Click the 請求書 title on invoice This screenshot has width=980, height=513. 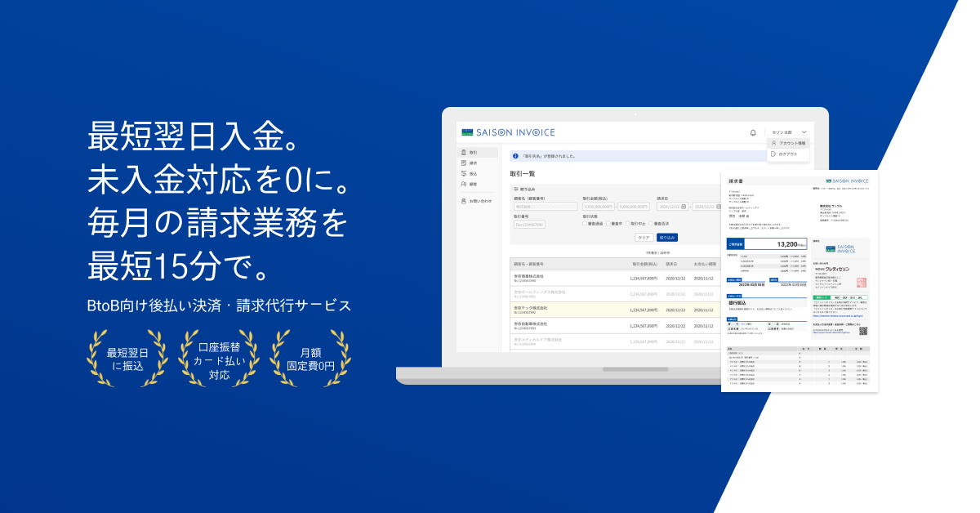(x=735, y=181)
